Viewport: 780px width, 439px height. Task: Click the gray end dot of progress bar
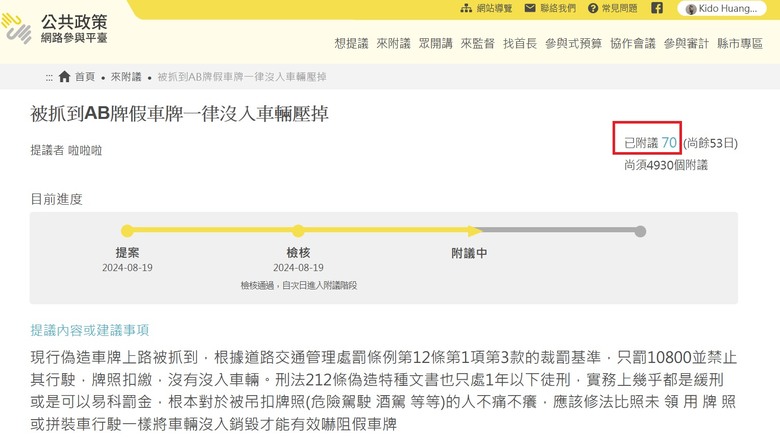pyautogui.click(x=641, y=231)
